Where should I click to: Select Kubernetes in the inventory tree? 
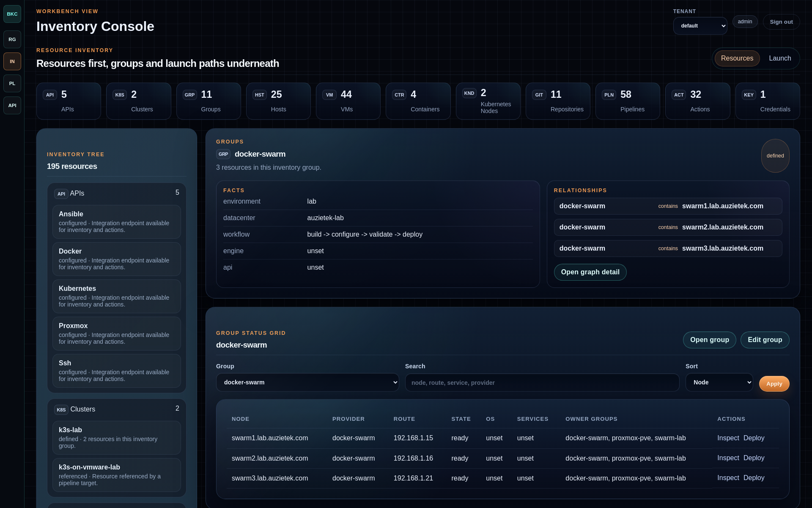pos(117,296)
